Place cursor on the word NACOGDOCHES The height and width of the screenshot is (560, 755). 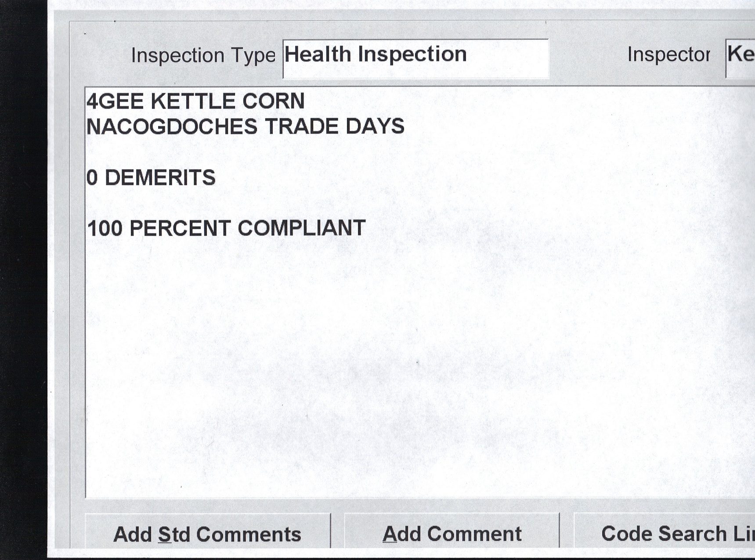(172, 127)
